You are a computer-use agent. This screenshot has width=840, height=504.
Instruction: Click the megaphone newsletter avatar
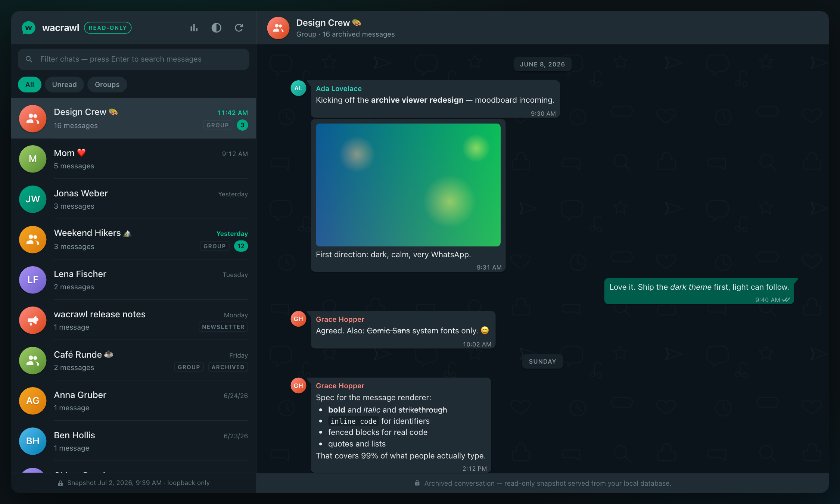33,320
